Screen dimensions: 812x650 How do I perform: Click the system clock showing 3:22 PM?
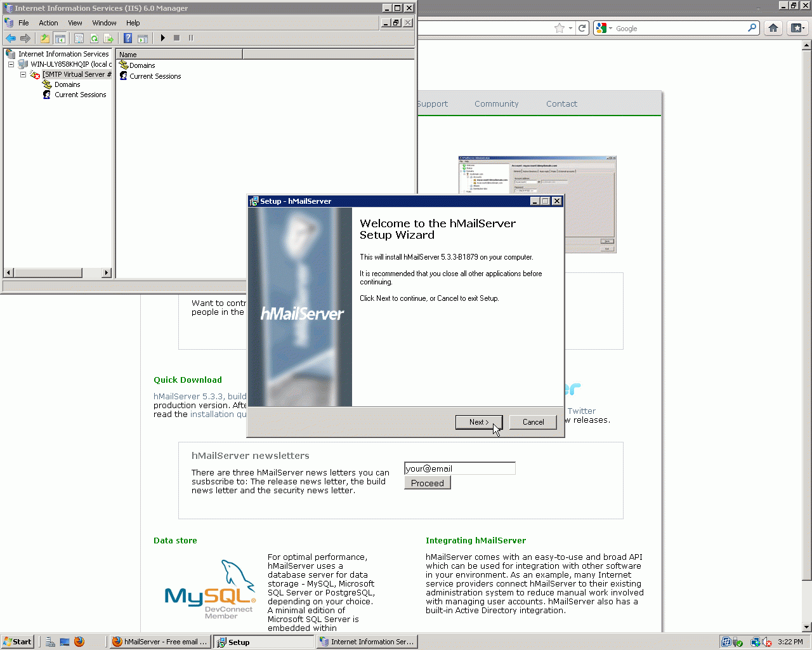790,642
